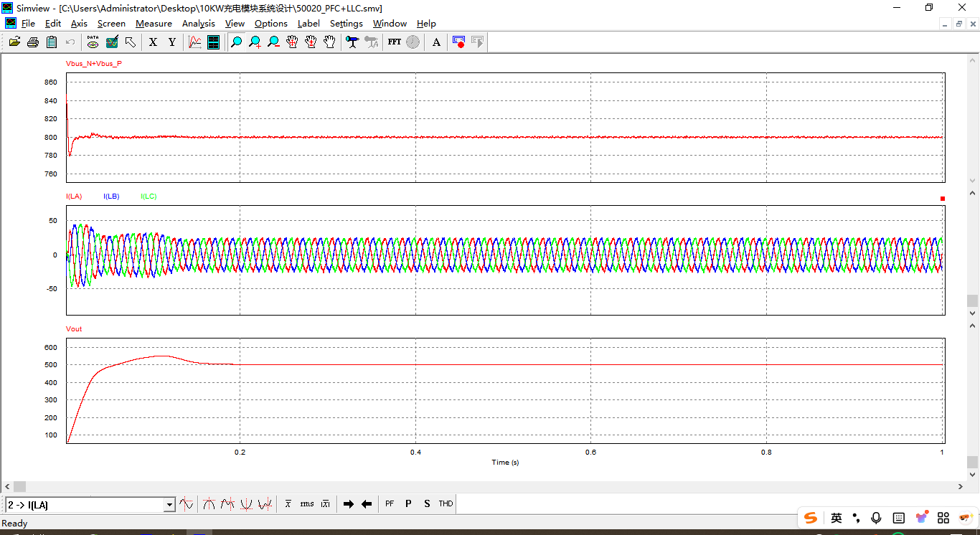980x535 pixels.
Task: Click the previous data point left arrow
Action: pos(367,504)
